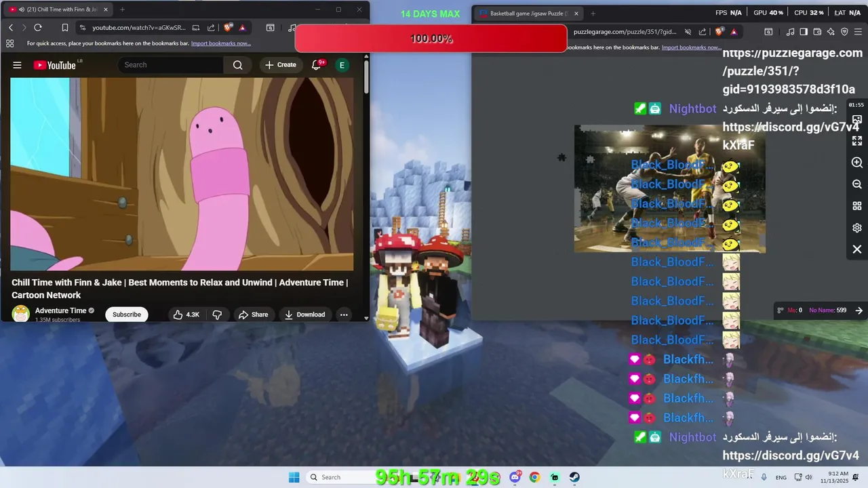Viewport: 868px width, 488px height.
Task: Go to YouTube home via logo
Action: point(54,65)
